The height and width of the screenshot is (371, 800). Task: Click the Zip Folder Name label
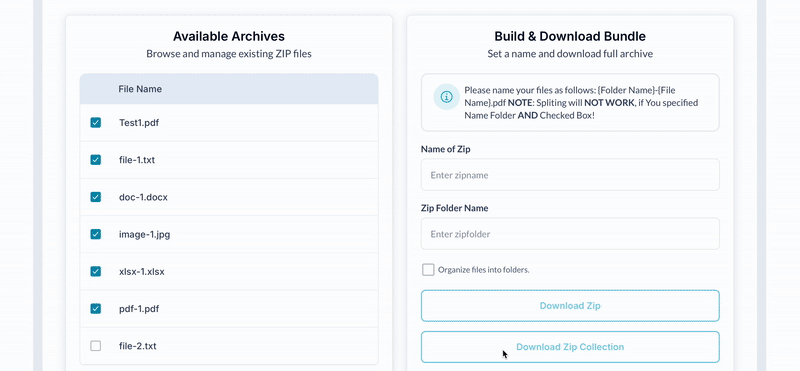455,208
